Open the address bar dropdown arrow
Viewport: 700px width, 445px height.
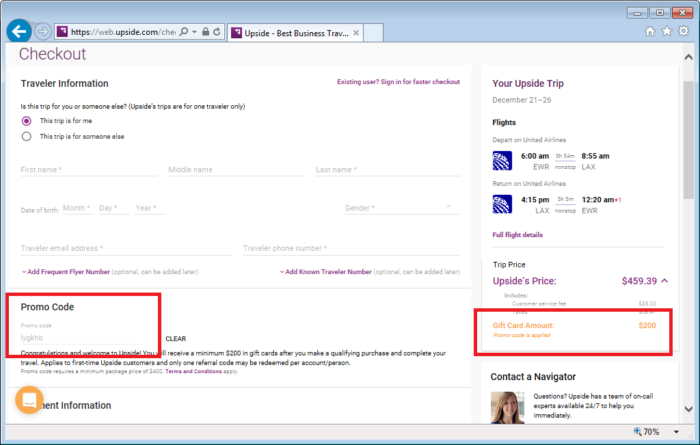(x=194, y=32)
